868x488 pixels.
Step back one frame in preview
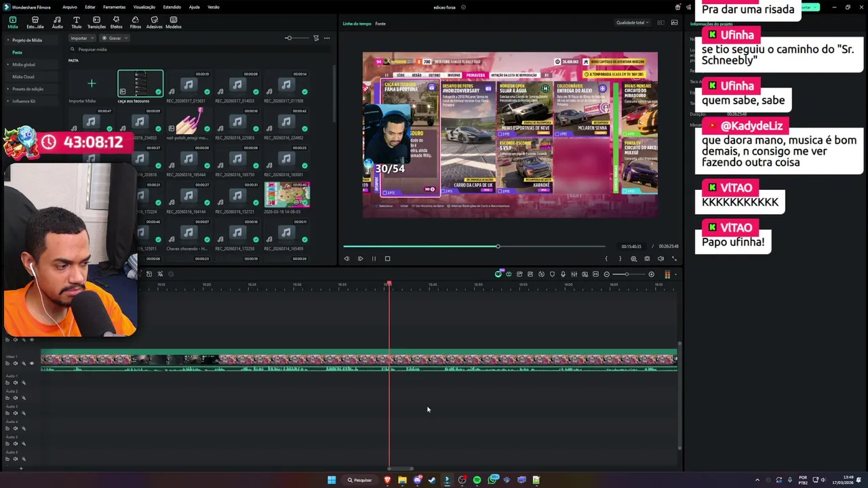click(x=347, y=258)
